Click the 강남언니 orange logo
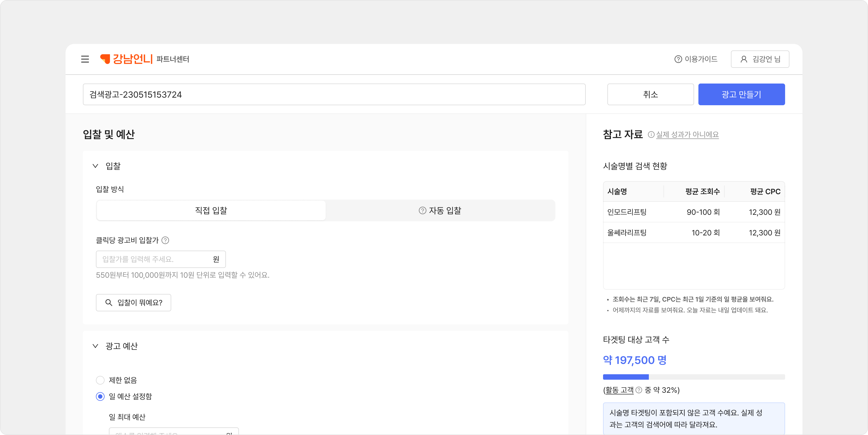 (x=126, y=59)
